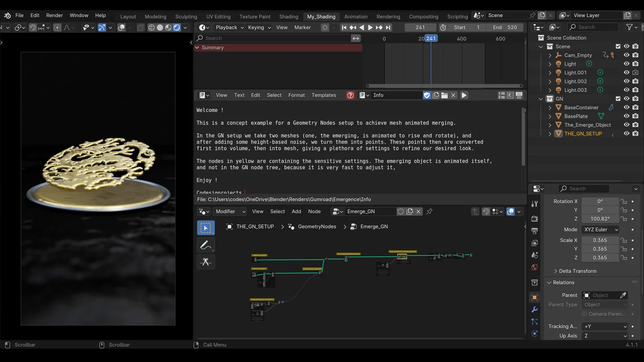Viewport: 644px width, 362px height.
Task: Enable fake user shield for Emerge_GN
Action: pos(401,211)
